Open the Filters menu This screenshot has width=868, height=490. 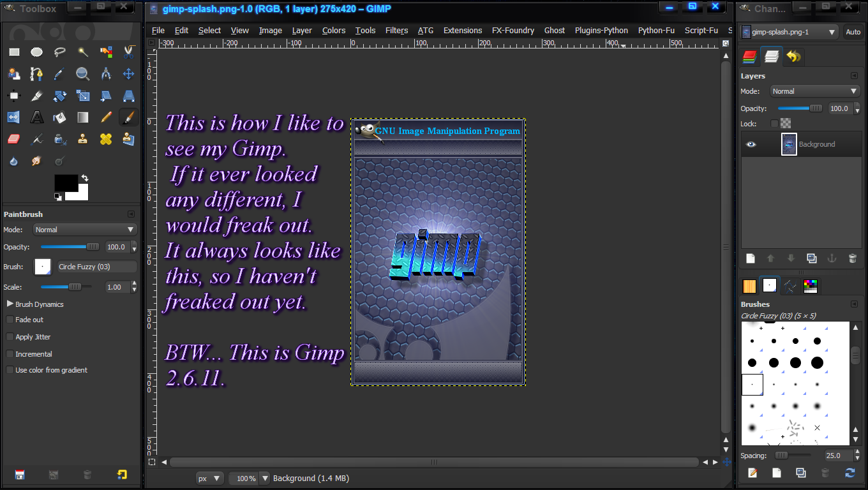coord(397,30)
